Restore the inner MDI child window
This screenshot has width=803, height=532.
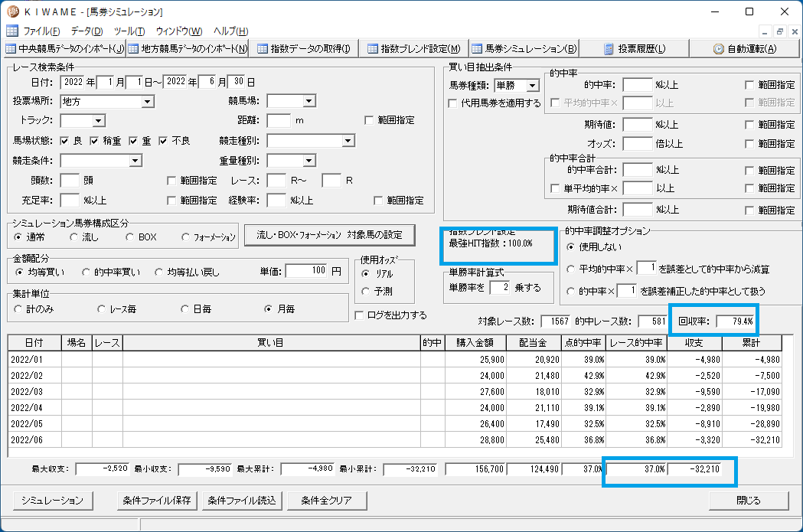(x=779, y=31)
